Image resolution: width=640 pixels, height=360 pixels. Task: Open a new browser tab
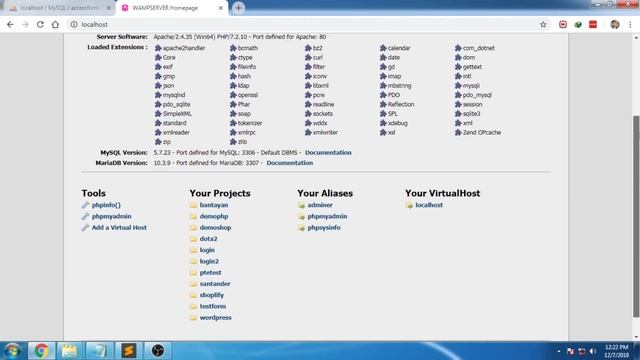click(238, 8)
